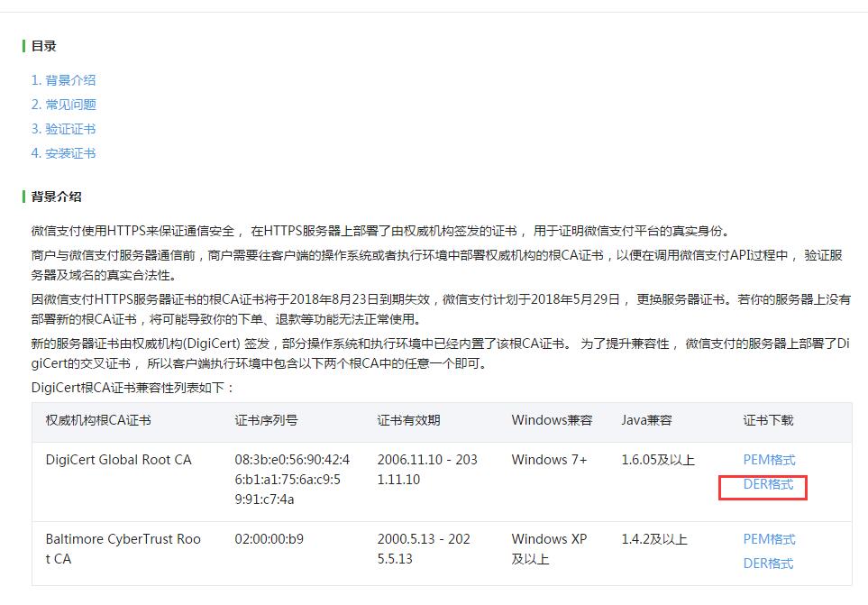868x605 pixels.
Task: Download DigiCert Global Root CA DER格式
Action: (768, 484)
